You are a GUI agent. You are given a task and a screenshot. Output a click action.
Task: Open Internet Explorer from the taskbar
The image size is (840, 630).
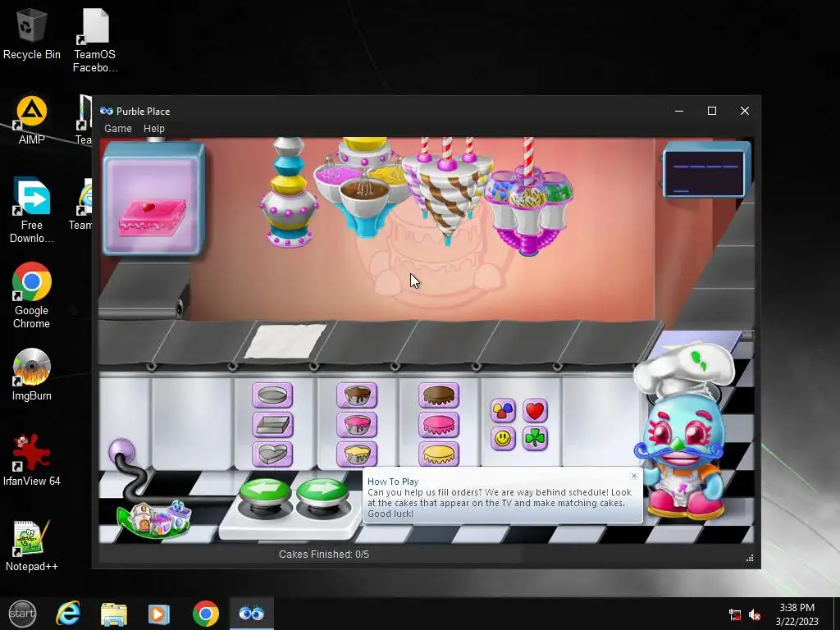pyautogui.click(x=68, y=614)
